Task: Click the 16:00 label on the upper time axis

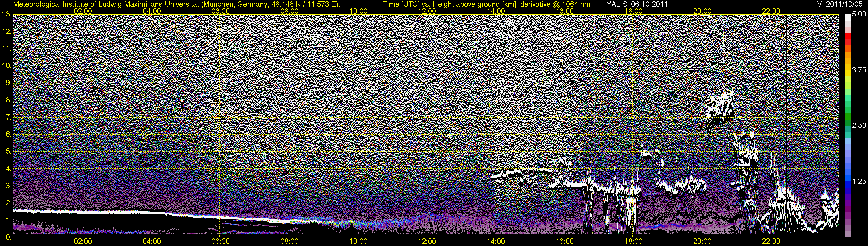Action: point(565,11)
